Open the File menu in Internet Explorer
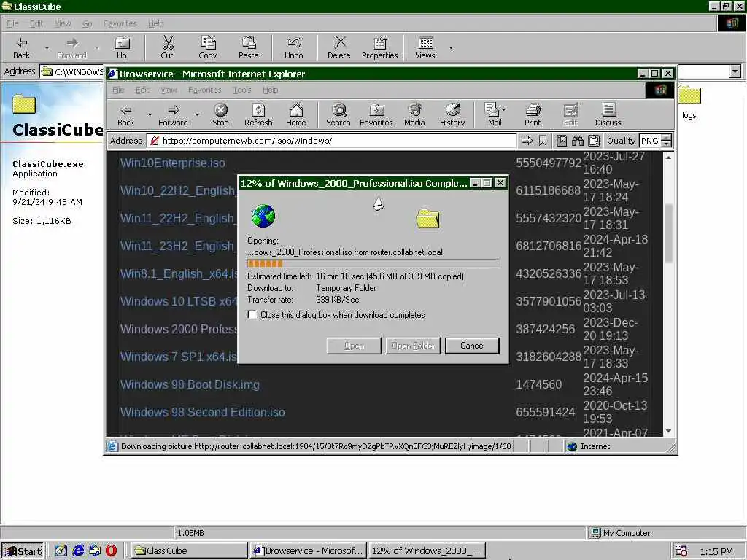The width and height of the screenshot is (747, 560). (x=118, y=90)
